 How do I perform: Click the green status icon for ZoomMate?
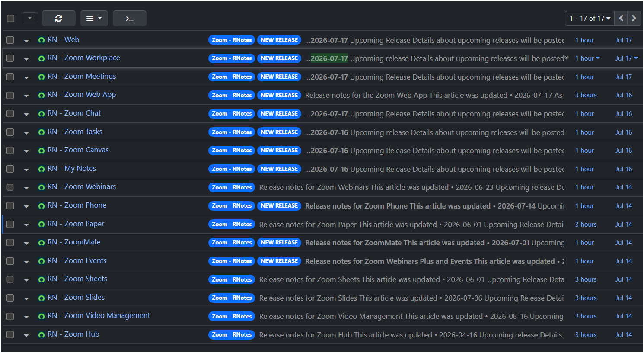click(x=41, y=243)
